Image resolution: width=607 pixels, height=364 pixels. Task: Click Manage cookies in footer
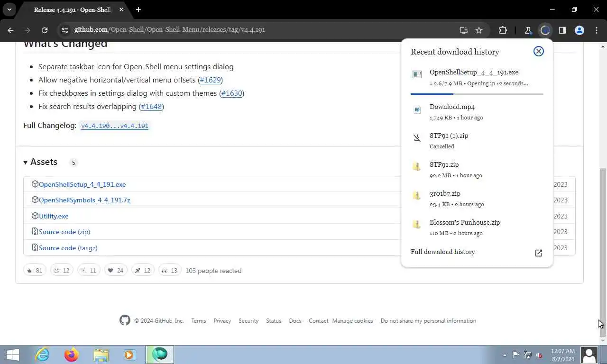click(352, 321)
